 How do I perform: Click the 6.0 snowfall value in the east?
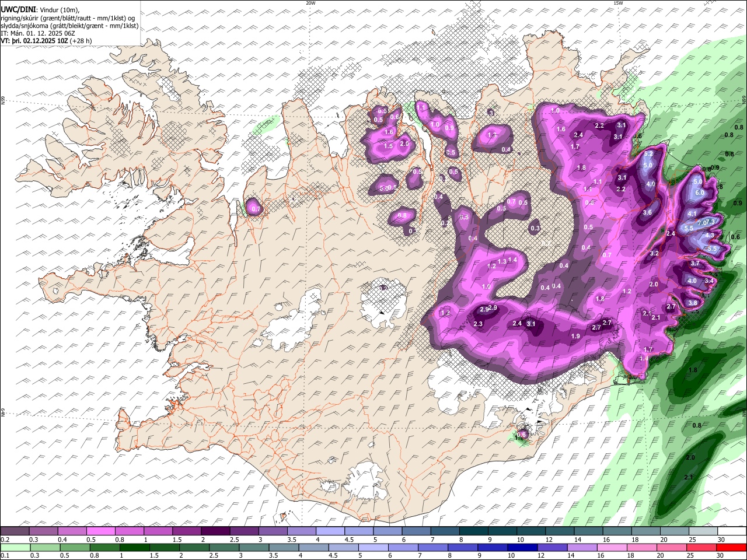(700, 192)
